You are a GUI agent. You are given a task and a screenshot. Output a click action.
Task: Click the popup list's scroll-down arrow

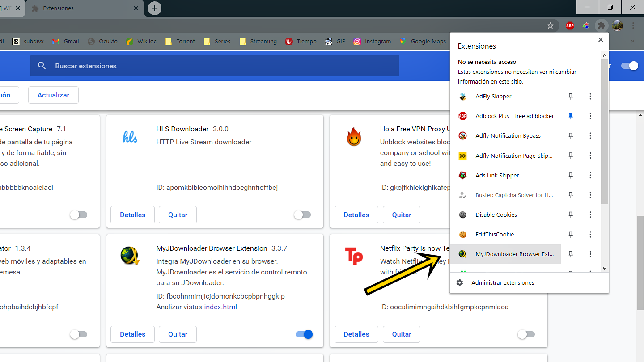click(x=605, y=268)
